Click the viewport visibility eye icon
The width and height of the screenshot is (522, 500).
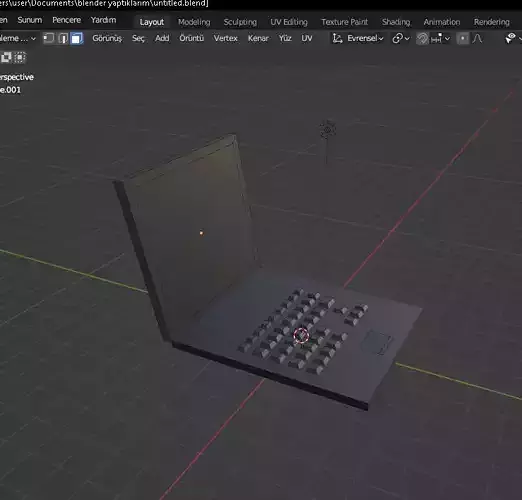point(510,38)
